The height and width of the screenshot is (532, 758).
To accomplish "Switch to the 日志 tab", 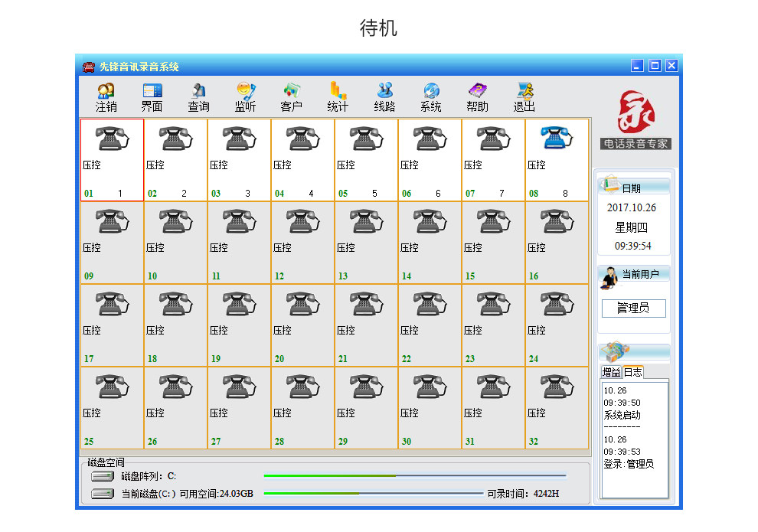I will coord(632,372).
